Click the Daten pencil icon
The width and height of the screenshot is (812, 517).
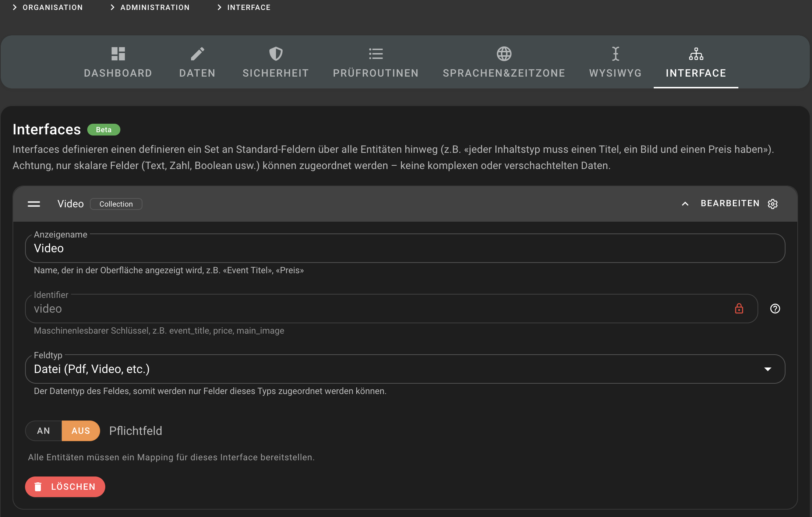(x=197, y=54)
